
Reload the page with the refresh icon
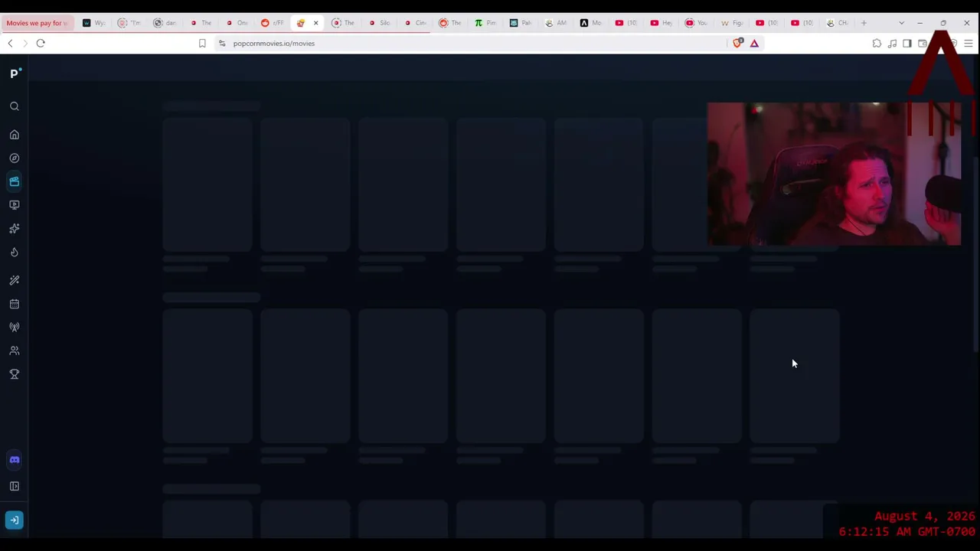[x=41, y=44]
